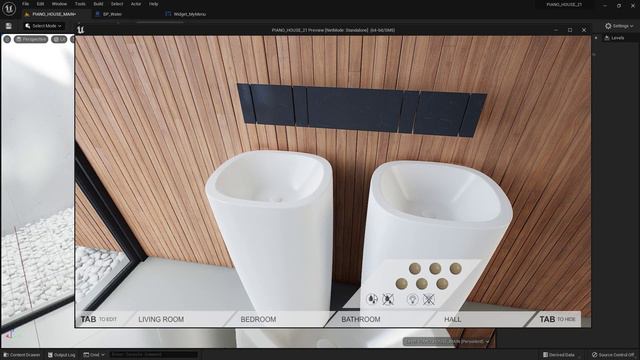Open the Perspective view mode dropdown

(x=31, y=39)
